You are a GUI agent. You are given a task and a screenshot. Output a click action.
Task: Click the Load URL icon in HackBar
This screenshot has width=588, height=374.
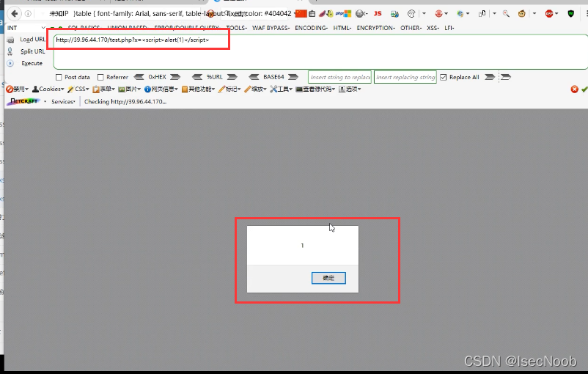click(x=10, y=40)
